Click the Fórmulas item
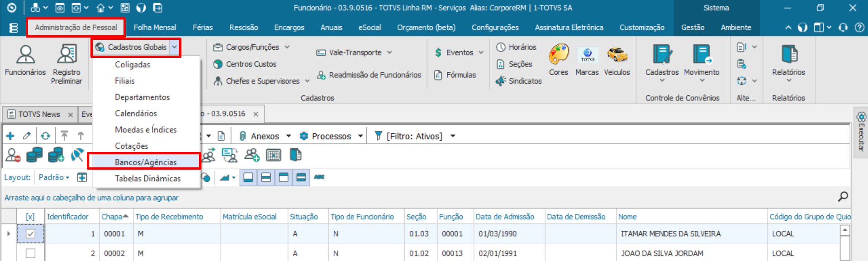The width and height of the screenshot is (868, 261). [x=455, y=75]
